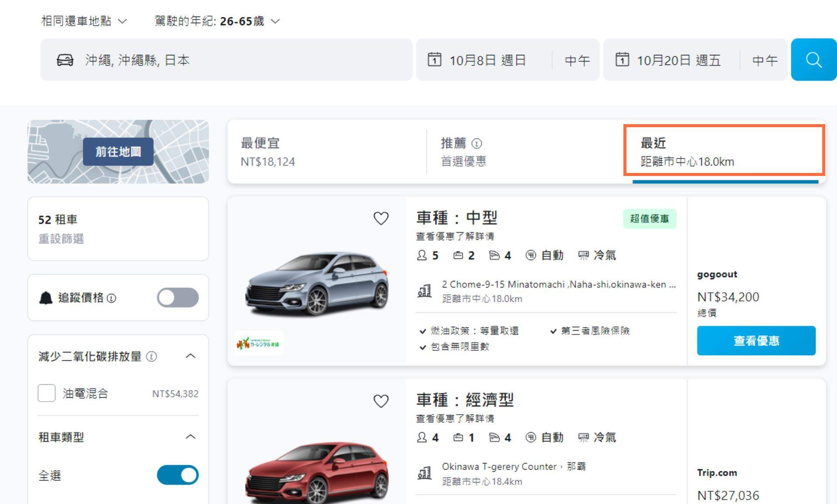837x504 pixels.
Task: Click the blue search magnifier button
Action: click(x=813, y=60)
